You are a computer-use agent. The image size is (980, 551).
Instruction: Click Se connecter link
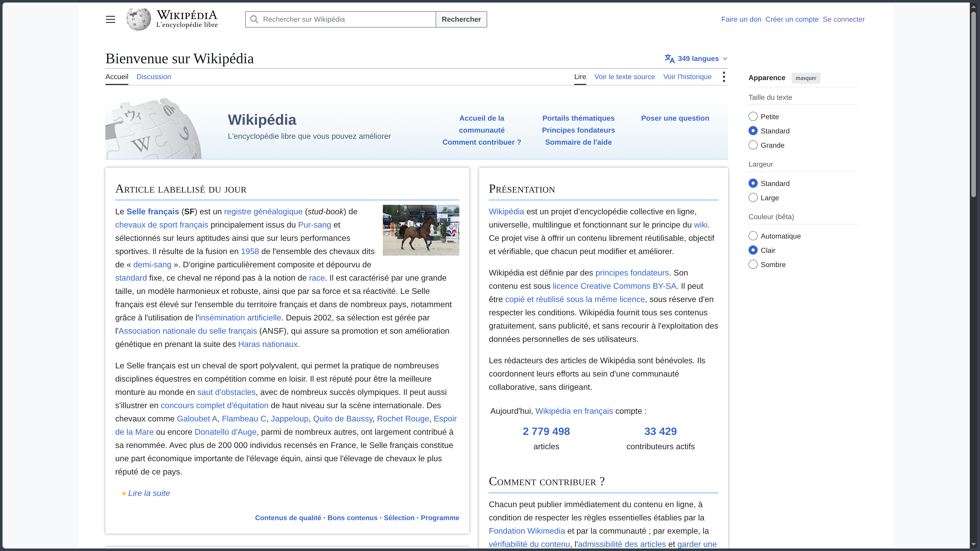[843, 19]
